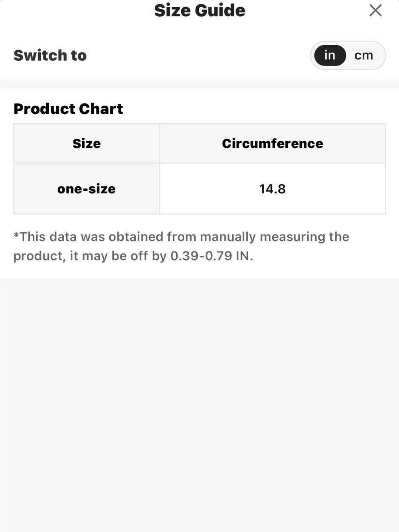Viewport: 399px width, 532px height.
Task: Click the asterisk starting the disclaimer
Action: click(16, 235)
